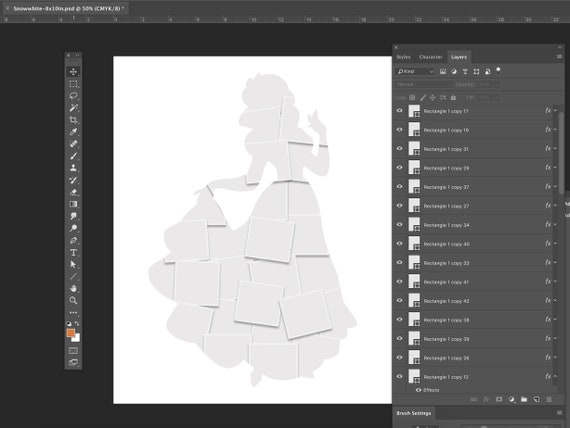Expand effects of Rectangle 1 copy 42
Image resolution: width=570 pixels, height=428 pixels.
tap(555, 301)
